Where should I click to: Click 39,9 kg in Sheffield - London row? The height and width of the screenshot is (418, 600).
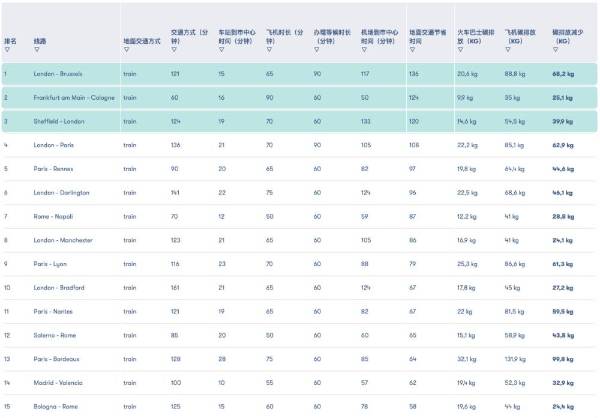click(563, 121)
